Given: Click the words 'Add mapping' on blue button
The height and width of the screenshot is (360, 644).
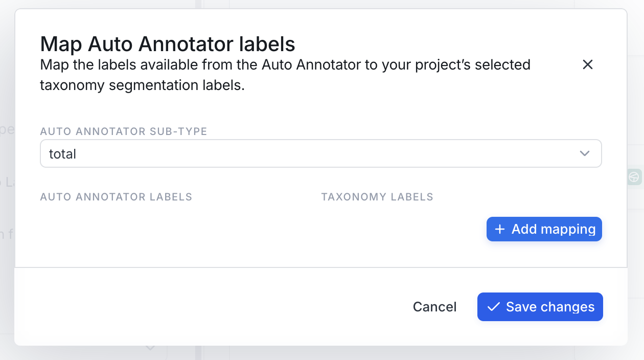Looking at the screenshot, I should pos(554,229).
